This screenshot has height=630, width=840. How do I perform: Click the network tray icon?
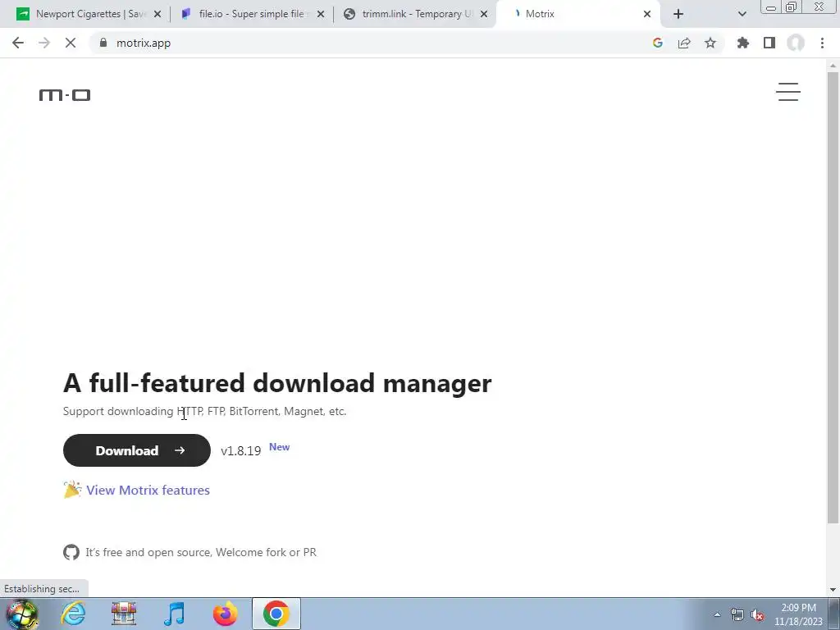pyautogui.click(x=737, y=615)
